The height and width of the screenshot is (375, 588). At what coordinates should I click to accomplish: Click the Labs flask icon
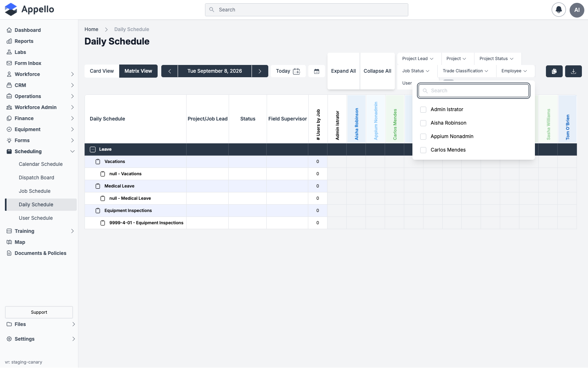coord(9,52)
